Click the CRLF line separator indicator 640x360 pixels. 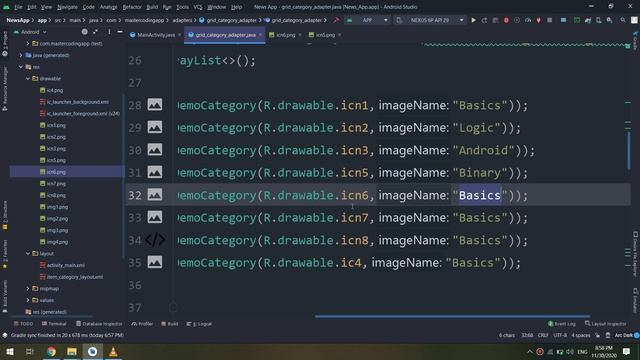pos(543,335)
